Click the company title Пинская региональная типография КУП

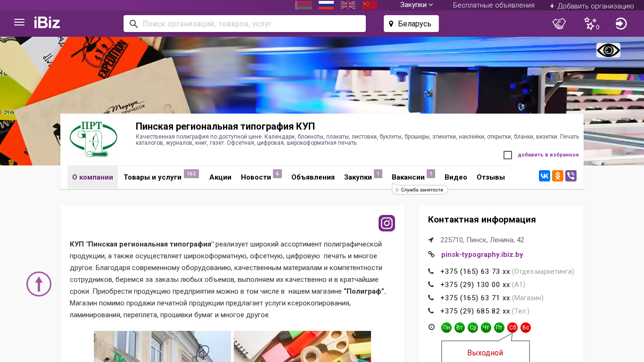click(225, 126)
